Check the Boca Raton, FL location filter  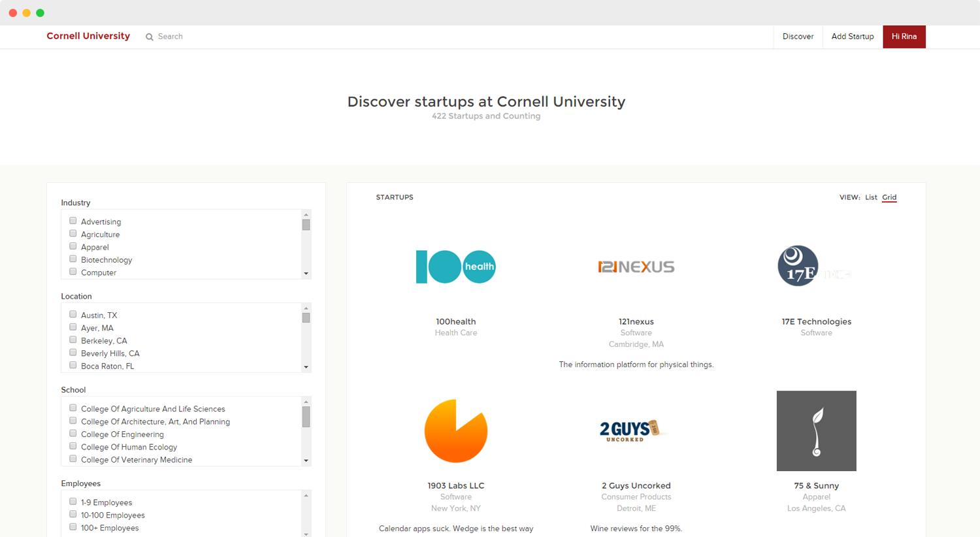click(73, 365)
